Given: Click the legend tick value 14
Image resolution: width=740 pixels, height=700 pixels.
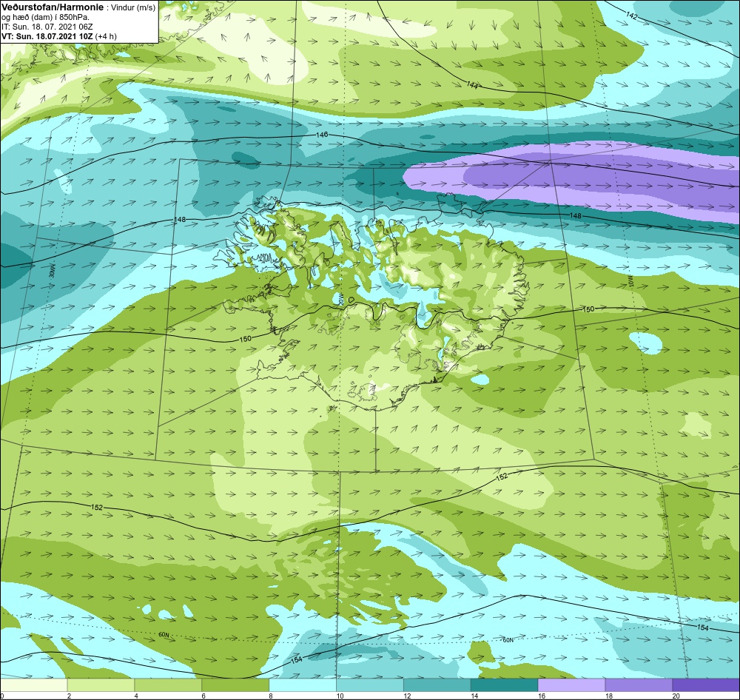Looking at the screenshot, I should pos(474,696).
